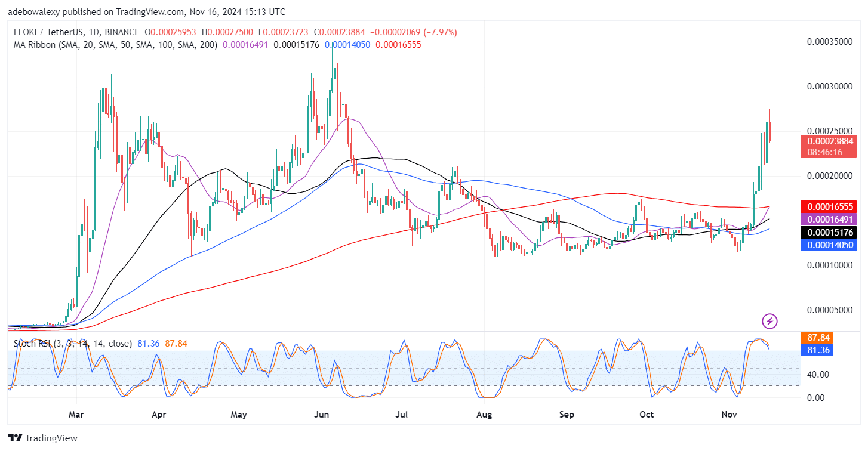Click the Aug label on time axis
Image resolution: width=868 pixels, height=451 pixels.
pyautogui.click(x=485, y=413)
